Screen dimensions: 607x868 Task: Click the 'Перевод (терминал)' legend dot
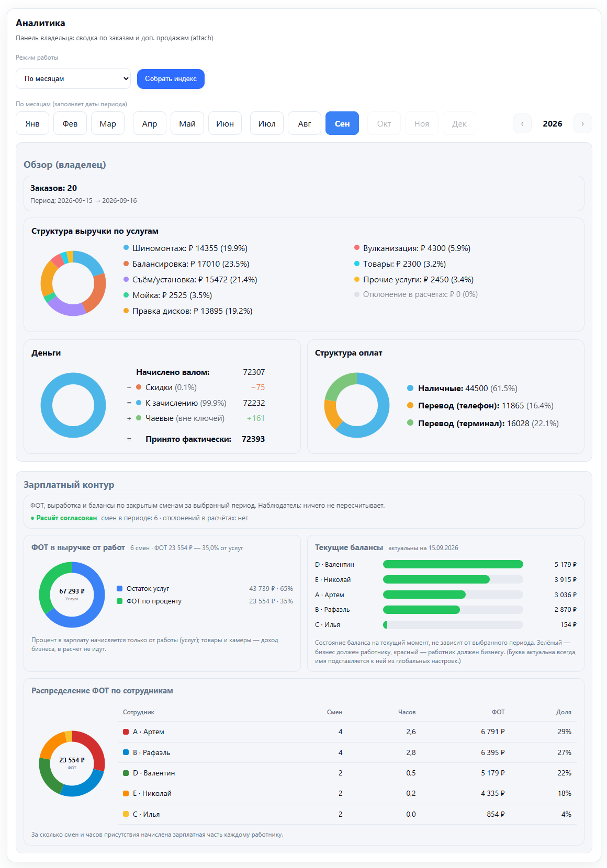click(410, 422)
